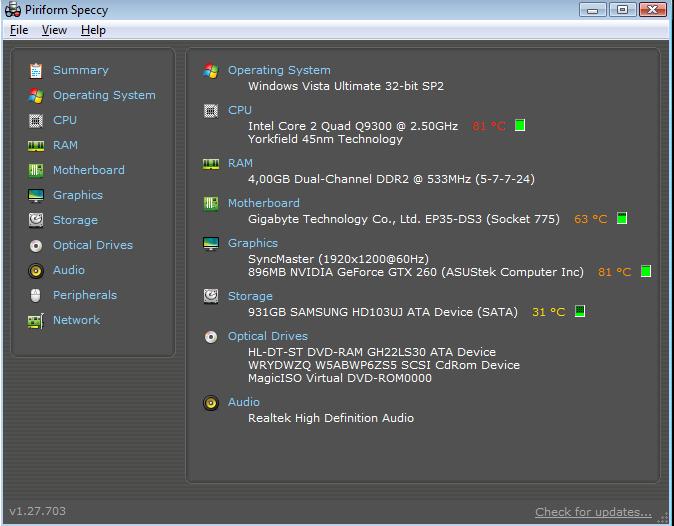Click the Check for updates link
This screenshot has height=526, width=674.
pyautogui.click(x=593, y=512)
